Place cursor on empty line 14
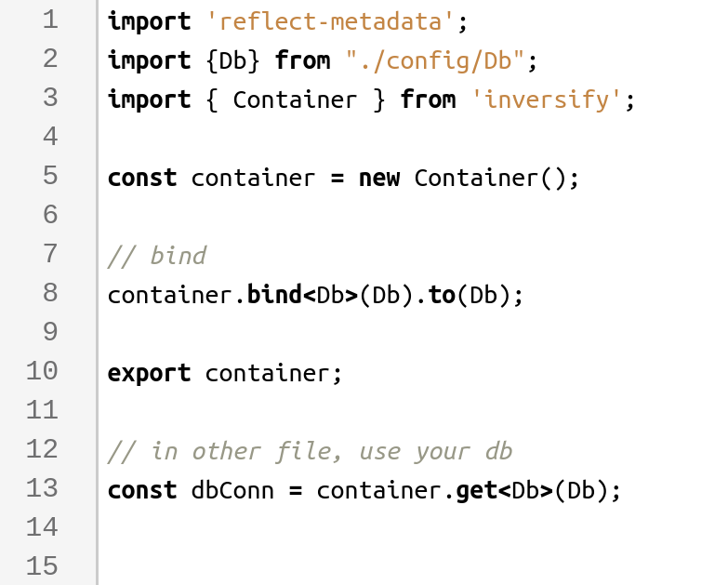Image resolution: width=728 pixels, height=585 pixels. point(279,528)
